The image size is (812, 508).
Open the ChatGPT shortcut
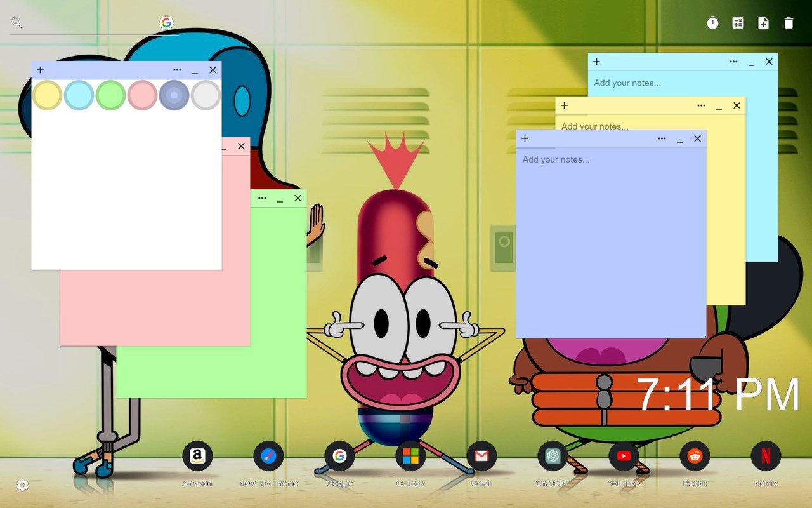click(553, 456)
